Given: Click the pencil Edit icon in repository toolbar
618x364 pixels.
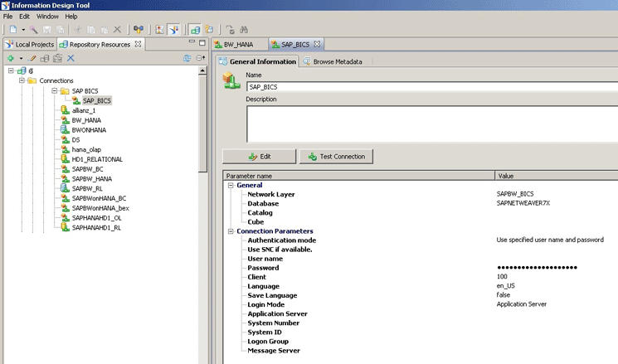Looking at the screenshot, I should (32, 58).
